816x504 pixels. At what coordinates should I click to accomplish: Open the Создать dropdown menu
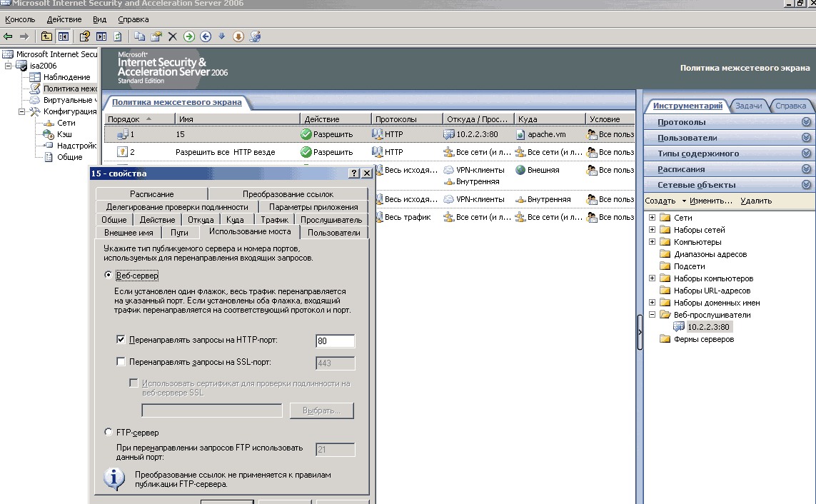[665, 201]
